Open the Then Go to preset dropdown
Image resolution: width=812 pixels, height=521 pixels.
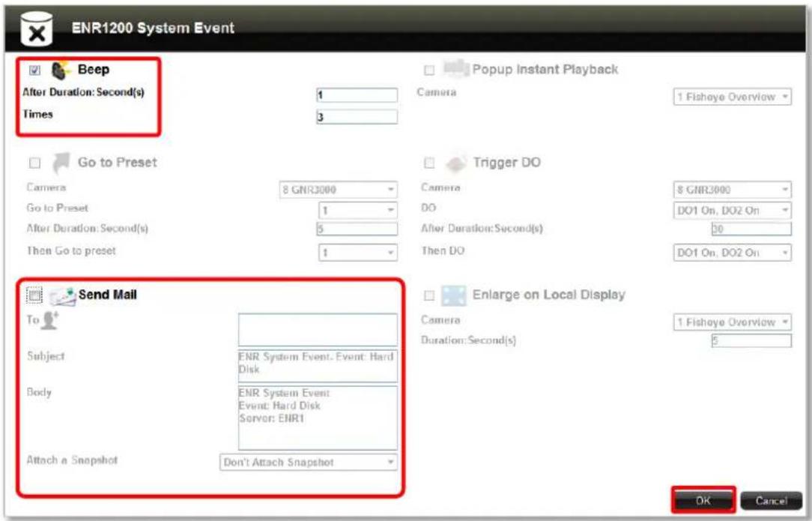pos(358,253)
